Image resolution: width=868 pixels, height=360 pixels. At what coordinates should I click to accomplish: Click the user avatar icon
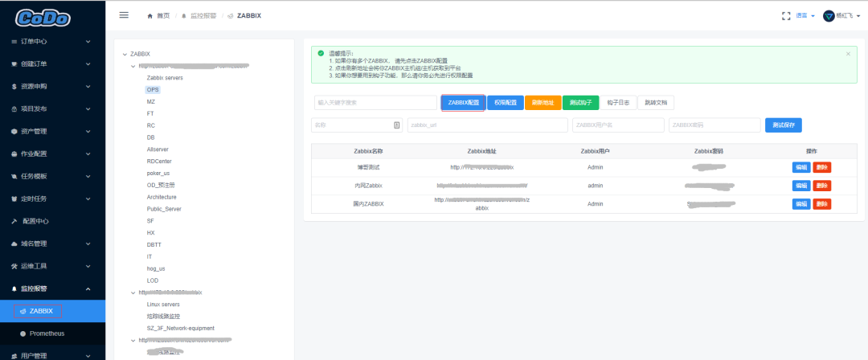coord(829,15)
